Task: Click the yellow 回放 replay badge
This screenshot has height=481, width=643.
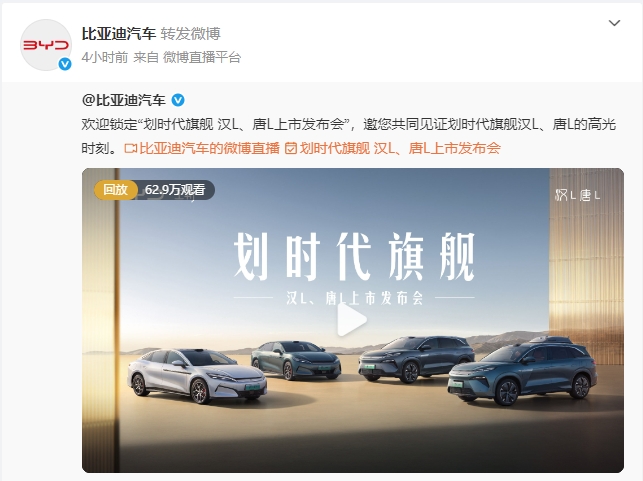Action: pyautogui.click(x=116, y=190)
